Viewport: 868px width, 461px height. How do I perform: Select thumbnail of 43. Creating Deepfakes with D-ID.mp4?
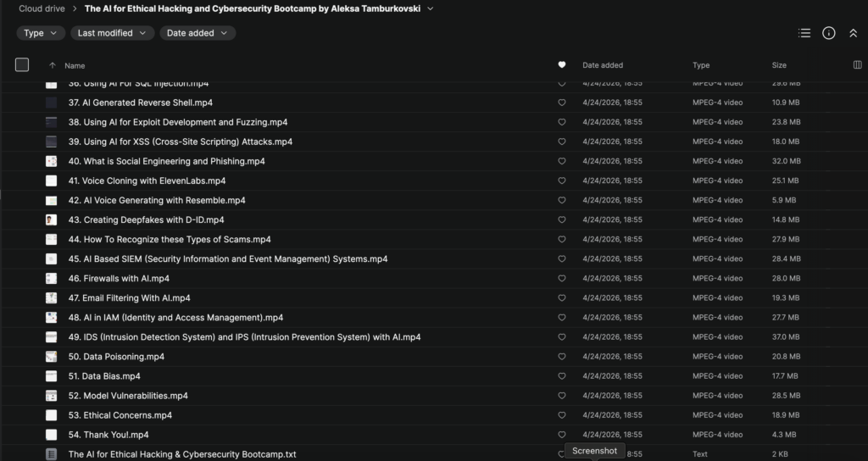[x=52, y=220]
